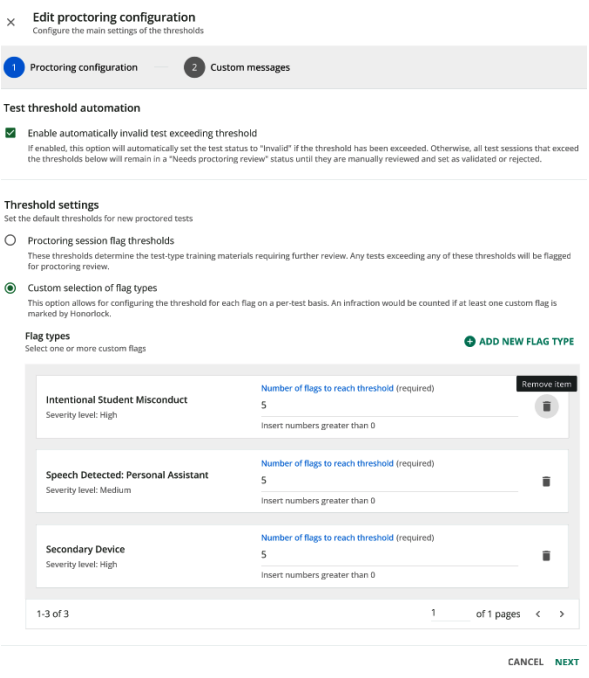The width and height of the screenshot is (589, 678).
Task: Edit threshold number for Speech Detected: Personal Assistant
Action: (x=389, y=480)
